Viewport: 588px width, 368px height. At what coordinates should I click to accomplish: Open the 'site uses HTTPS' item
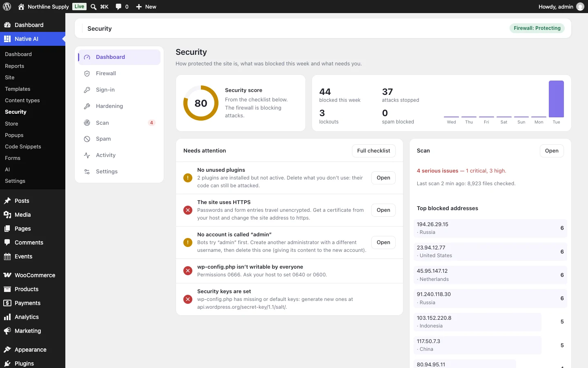(x=383, y=210)
